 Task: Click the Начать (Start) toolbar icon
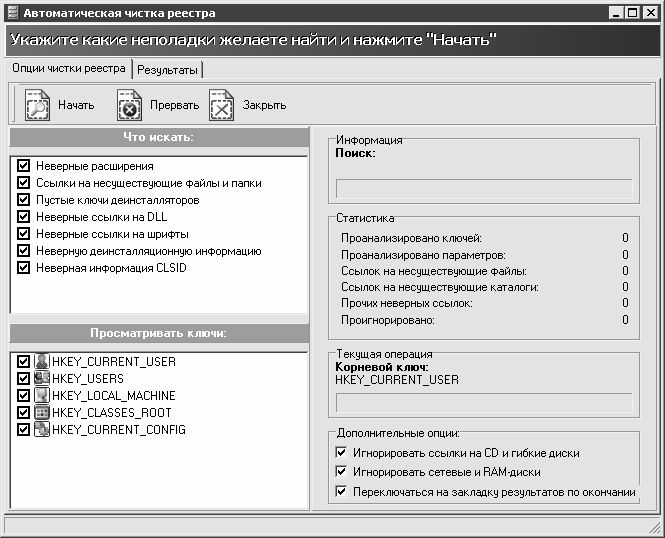coord(37,105)
